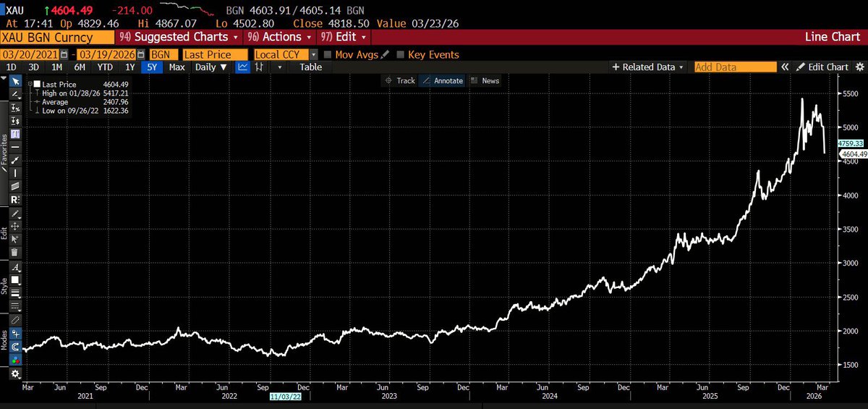
Task: Collapse the Last Price legend tree
Action: [30, 84]
